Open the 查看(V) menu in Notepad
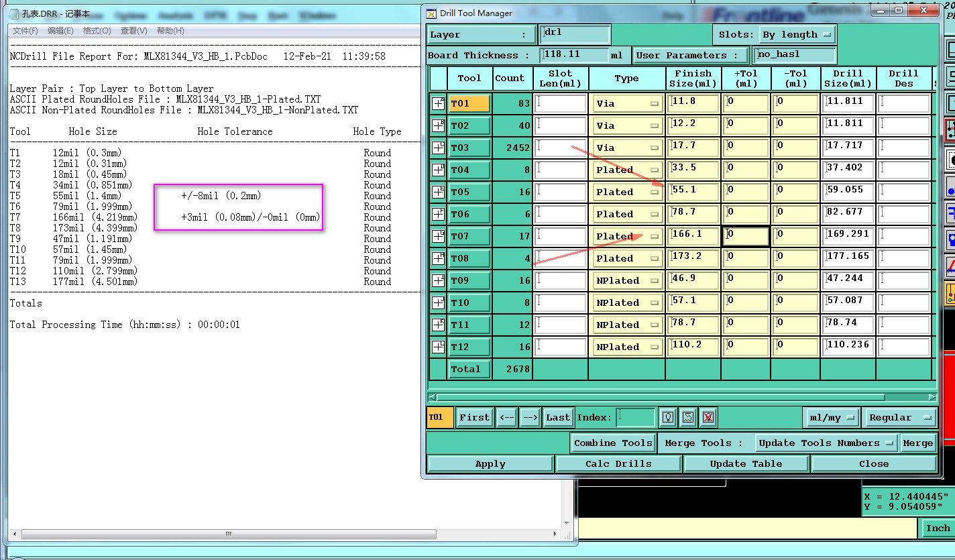 coord(133,31)
